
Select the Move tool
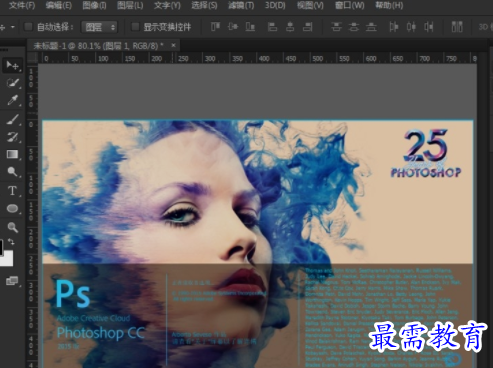point(12,65)
